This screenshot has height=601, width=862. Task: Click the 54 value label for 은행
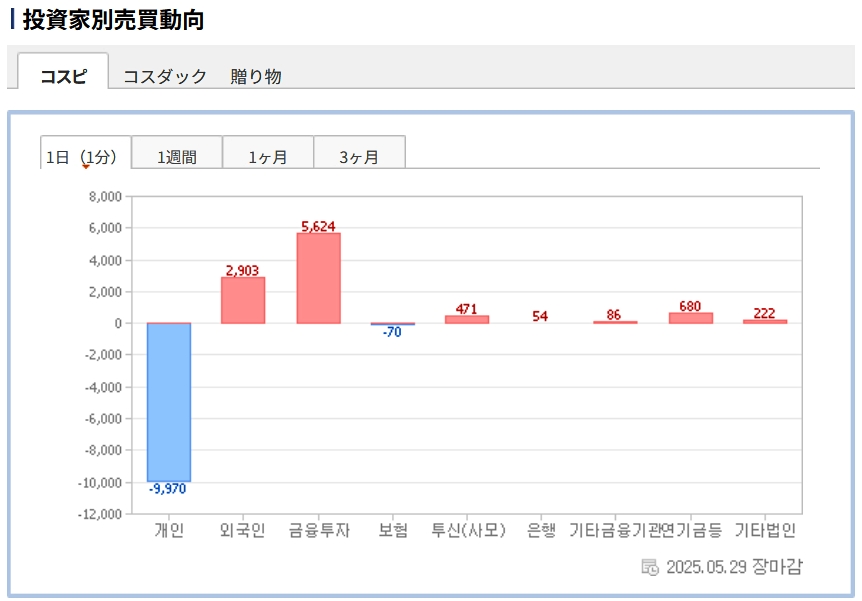tap(540, 316)
